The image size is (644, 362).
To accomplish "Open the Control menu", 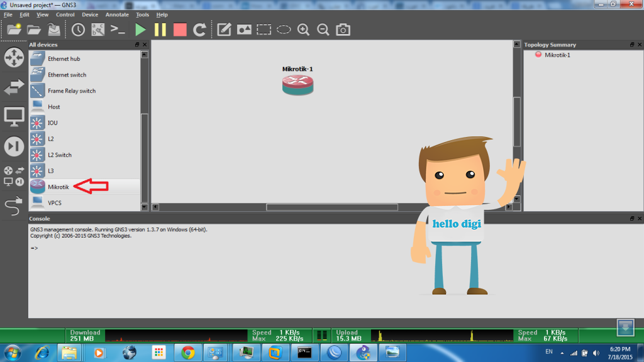I will pos(65,14).
